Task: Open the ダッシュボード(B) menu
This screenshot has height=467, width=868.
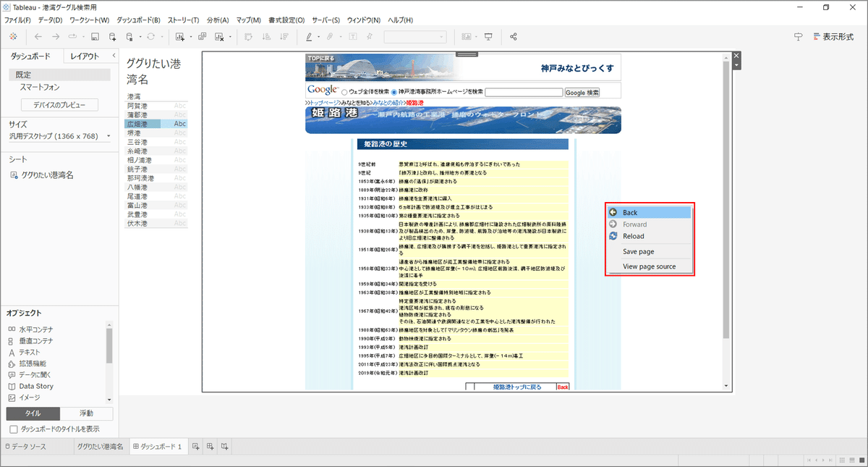Action: 140,20
